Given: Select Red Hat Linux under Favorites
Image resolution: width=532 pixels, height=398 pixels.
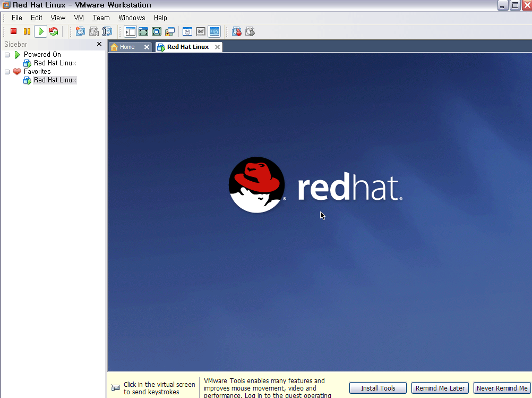Looking at the screenshot, I should [55, 80].
